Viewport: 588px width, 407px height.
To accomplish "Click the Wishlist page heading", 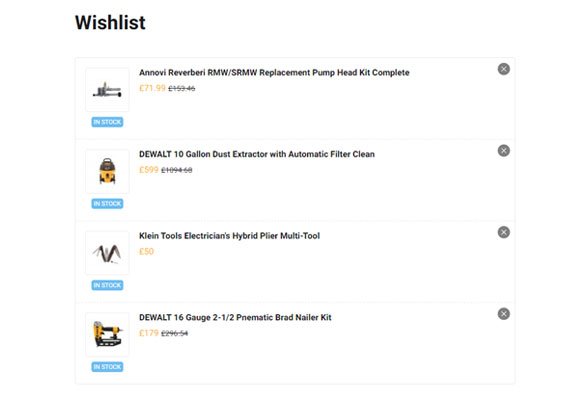I will pyautogui.click(x=110, y=22).
